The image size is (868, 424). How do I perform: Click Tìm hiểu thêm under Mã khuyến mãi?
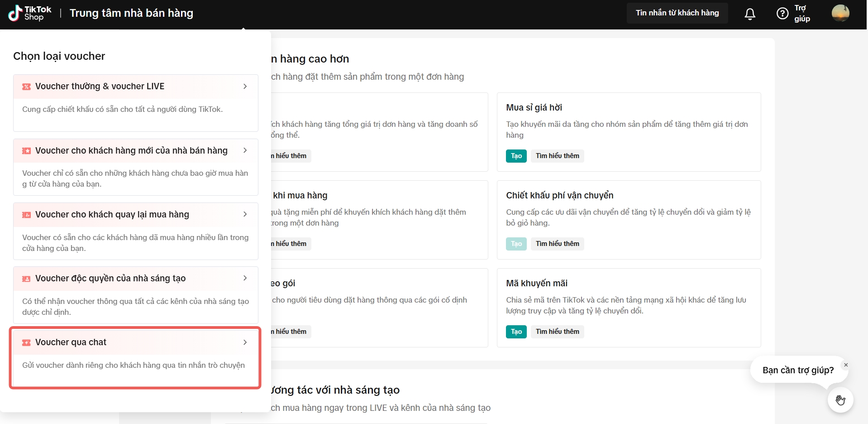(557, 332)
